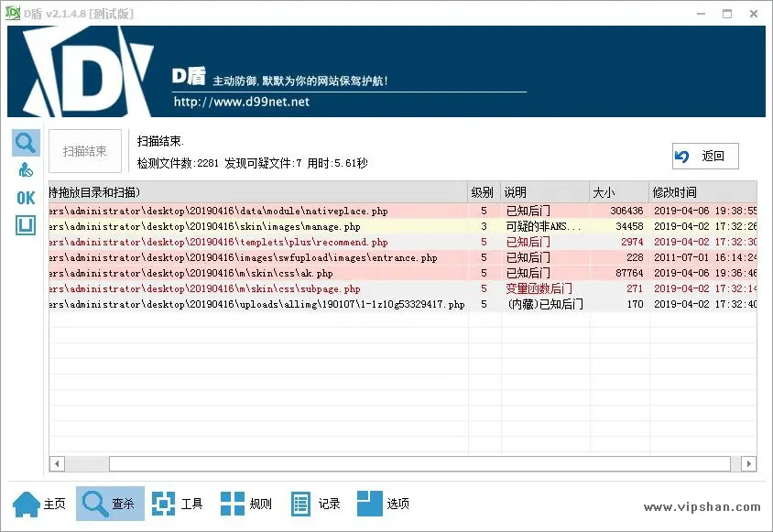Click the quarantine user icon in the sidebar
Screen dimensions: 773x532
tap(25, 168)
